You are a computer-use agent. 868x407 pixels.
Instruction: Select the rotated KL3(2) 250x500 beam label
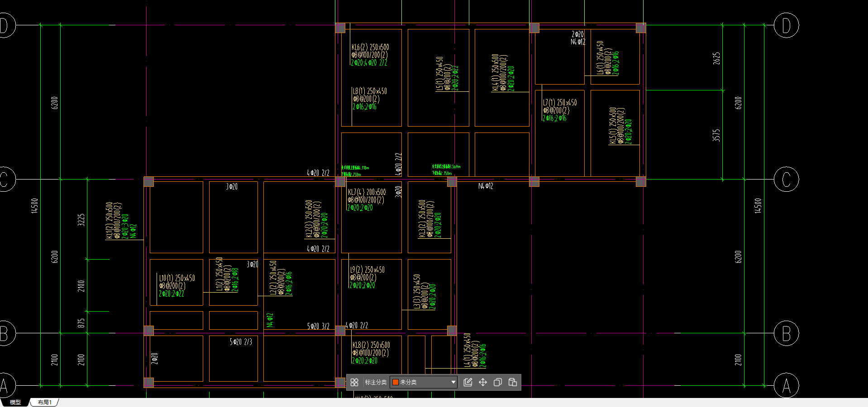click(x=422, y=218)
